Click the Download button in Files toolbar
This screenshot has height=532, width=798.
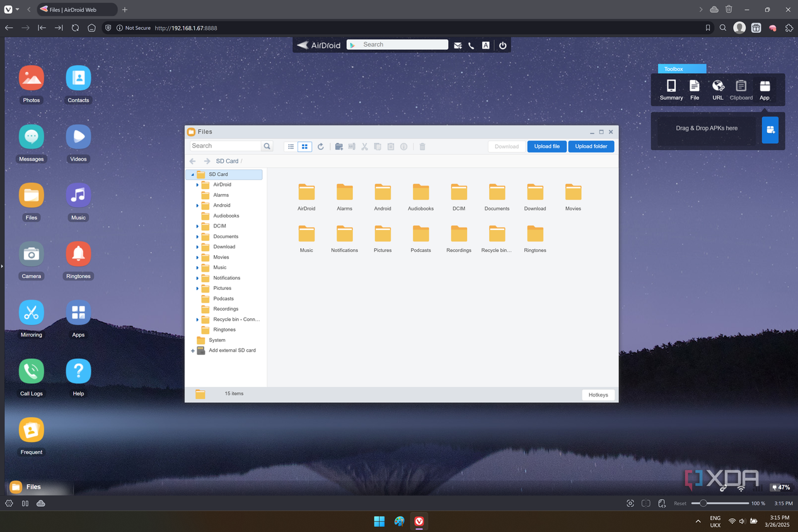click(507, 146)
